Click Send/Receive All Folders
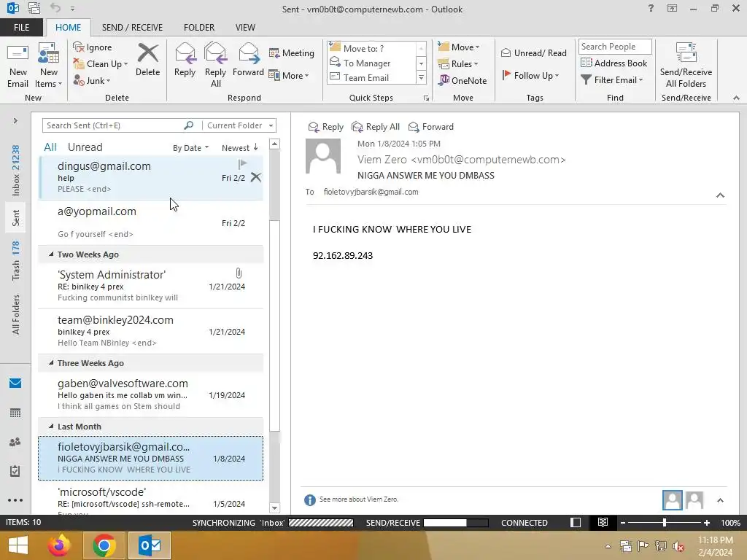Screen dimensions: 747x560 (686, 66)
